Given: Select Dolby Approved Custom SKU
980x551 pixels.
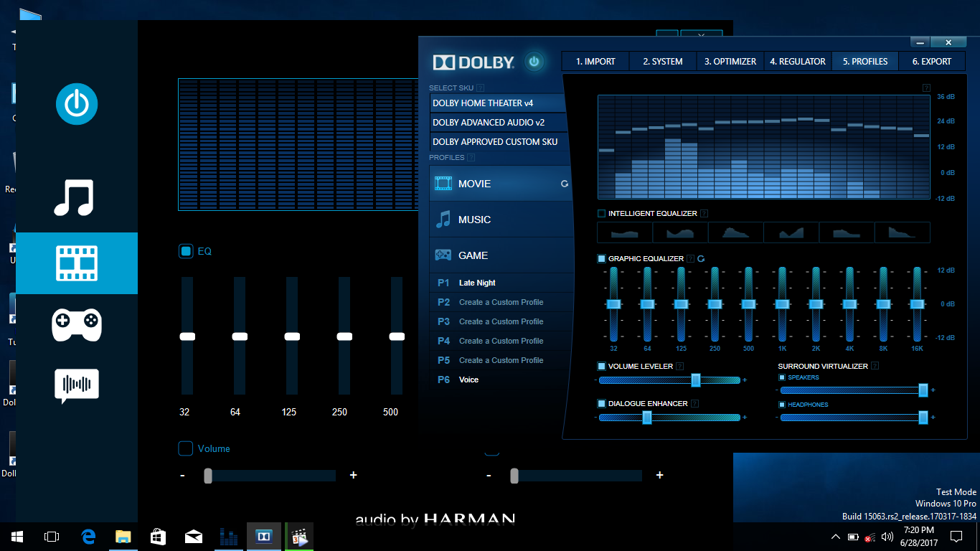Looking at the screenshot, I should (x=499, y=142).
